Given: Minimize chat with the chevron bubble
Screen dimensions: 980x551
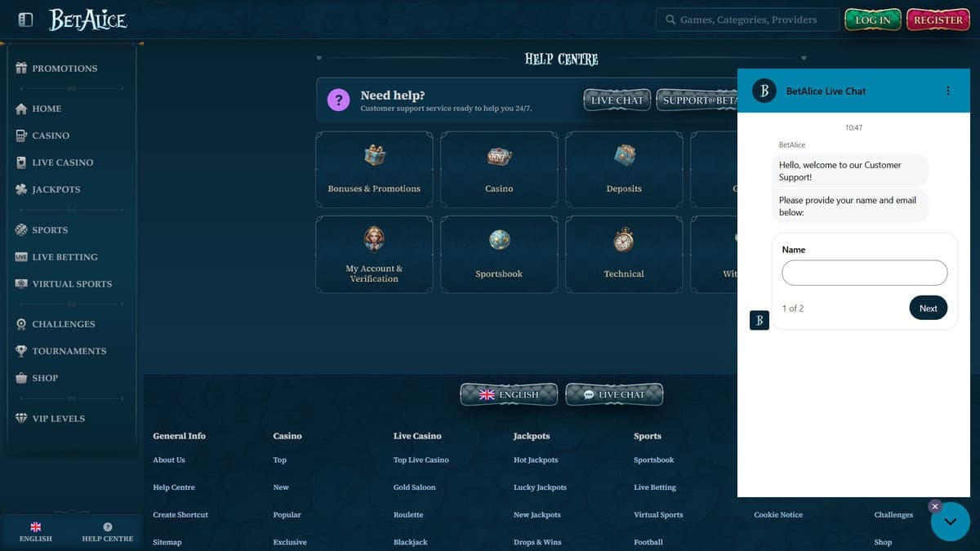Looking at the screenshot, I should pyautogui.click(x=951, y=522).
